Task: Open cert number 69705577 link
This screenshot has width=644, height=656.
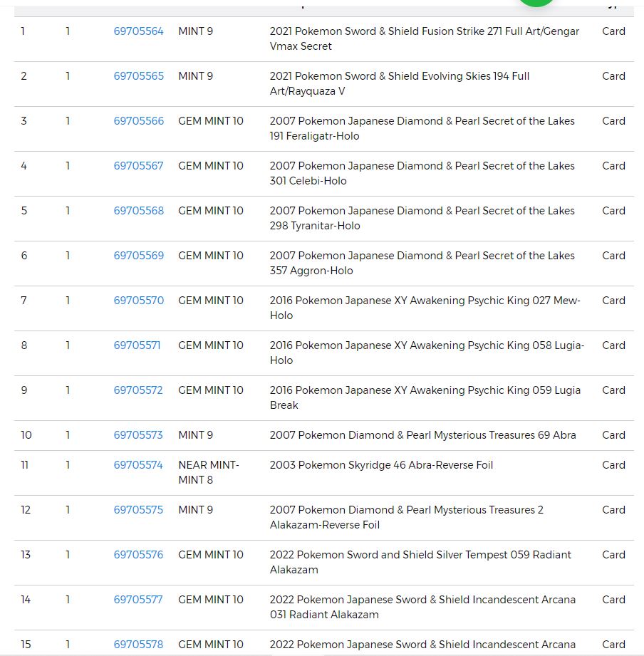Action: tap(138, 600)
